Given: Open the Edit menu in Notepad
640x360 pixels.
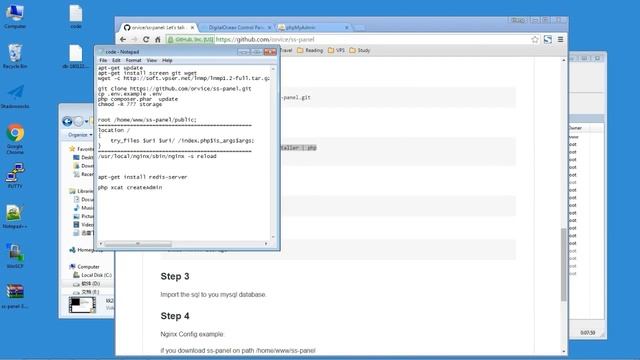Looking at the screenshot, I should pos(116,60).
